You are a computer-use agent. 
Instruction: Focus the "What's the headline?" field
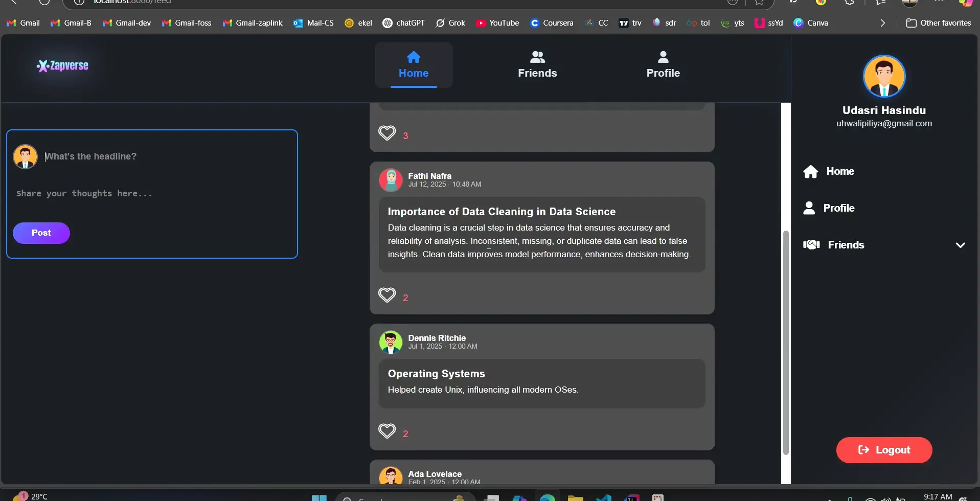click(164, 156)
